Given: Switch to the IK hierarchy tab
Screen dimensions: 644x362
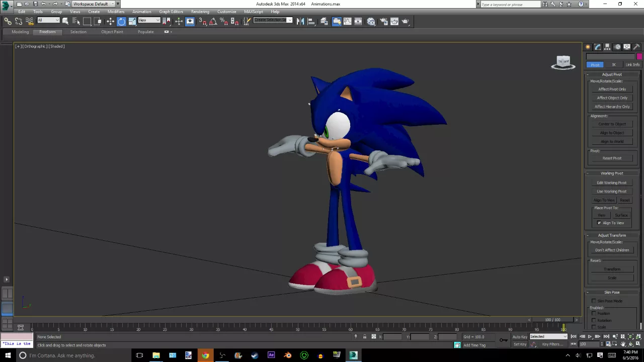Looking at the screenshot, I should [x=614, y=65].
